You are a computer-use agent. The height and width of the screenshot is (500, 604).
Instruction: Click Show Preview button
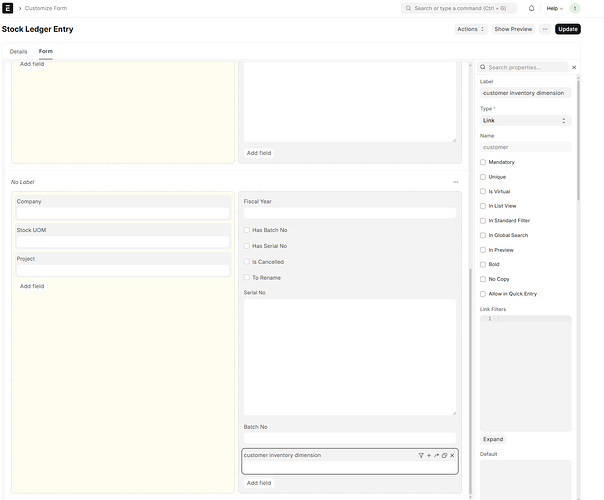(x=513, y=29)
